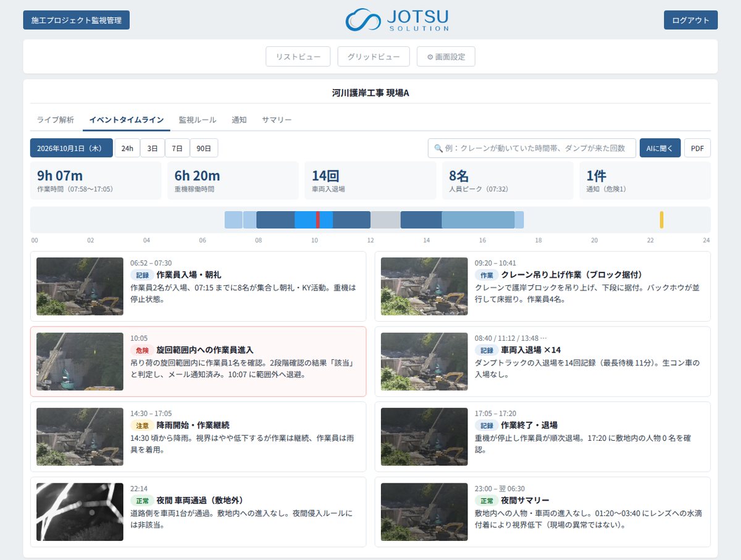This screenshot has width=741, height=560.
Task: Click the 6h 20m 重機稼働時間 stat card
Action: pyautogui.click(x=233, y=180)
